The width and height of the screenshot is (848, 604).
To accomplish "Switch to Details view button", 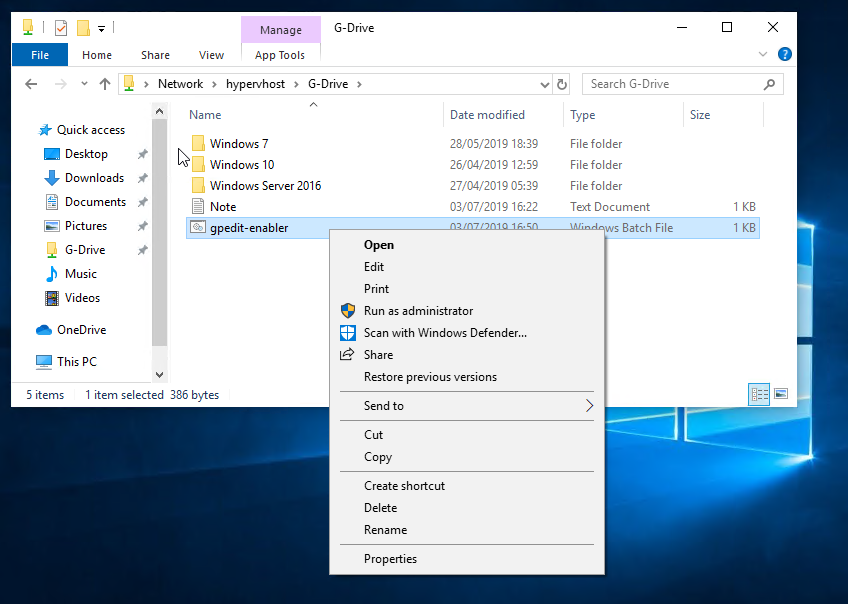I will 759,394.
